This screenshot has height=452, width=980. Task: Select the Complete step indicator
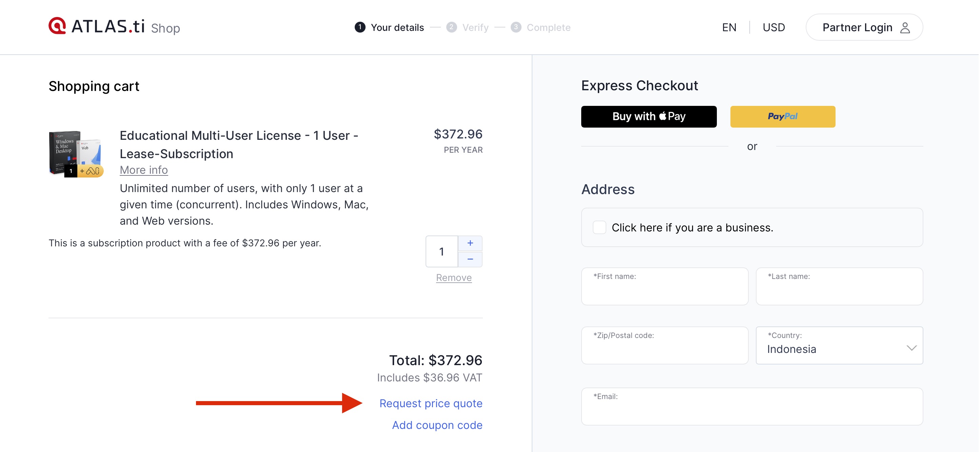pyautogui.click(x=540, y=27)
